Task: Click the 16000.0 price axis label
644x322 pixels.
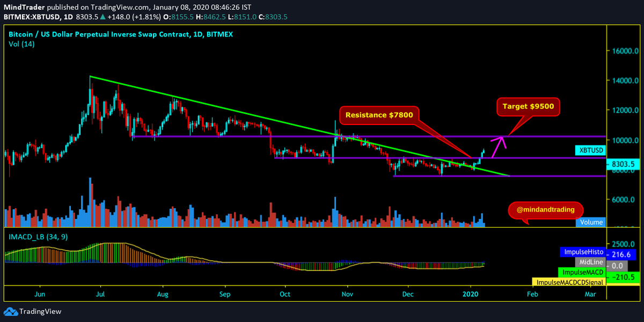Action: pyautogui.click(x=624, y=52)
